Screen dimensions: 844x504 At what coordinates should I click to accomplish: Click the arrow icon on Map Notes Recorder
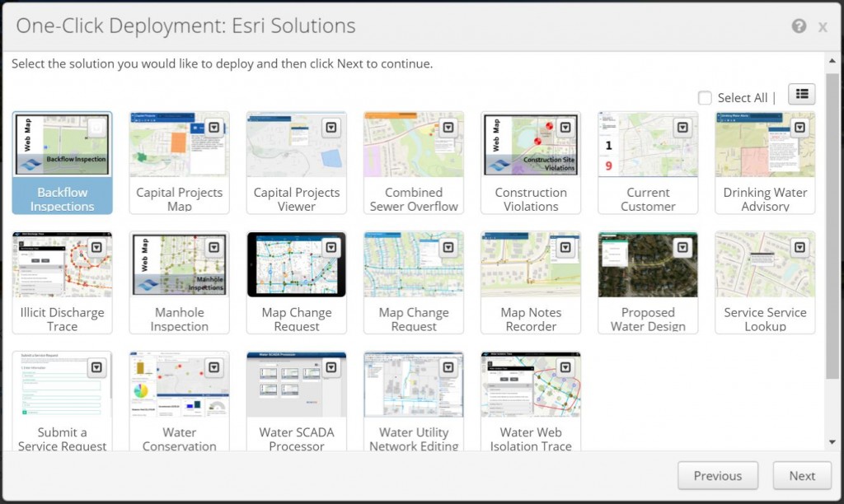click(565, 247)
